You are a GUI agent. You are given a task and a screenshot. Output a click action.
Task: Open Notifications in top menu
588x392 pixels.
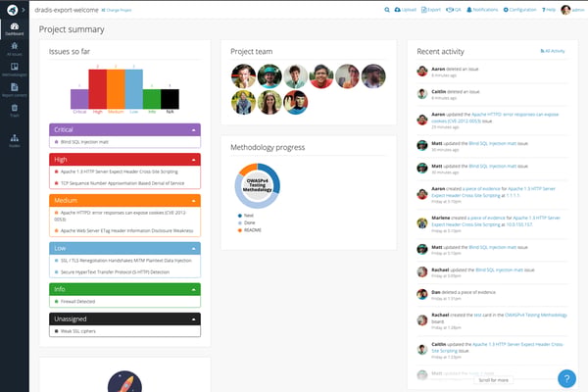[482, 10]
